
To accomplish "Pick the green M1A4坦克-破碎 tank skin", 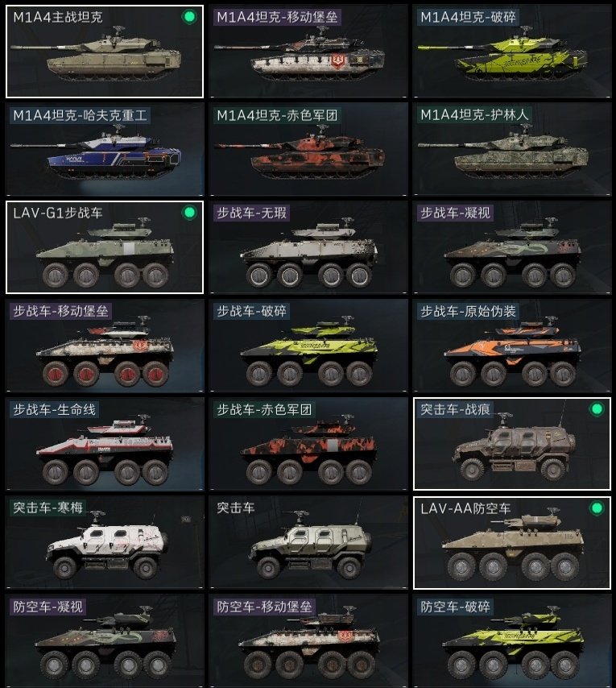I will [x=511, y=52].
